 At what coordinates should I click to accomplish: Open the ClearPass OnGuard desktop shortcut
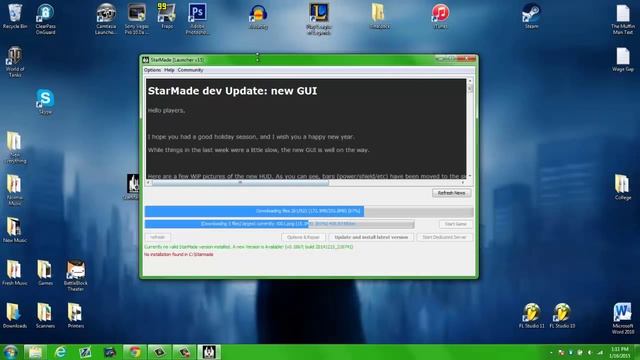(x=45, y=19)
